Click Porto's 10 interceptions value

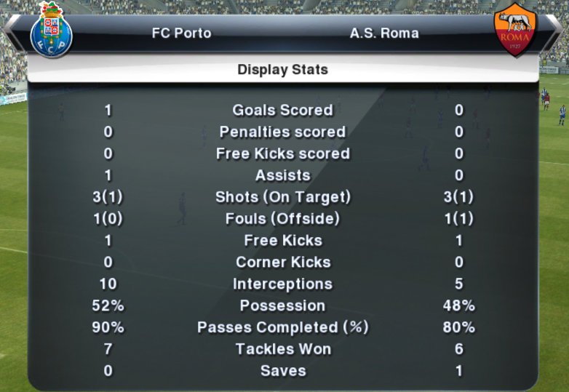[108, 284]
